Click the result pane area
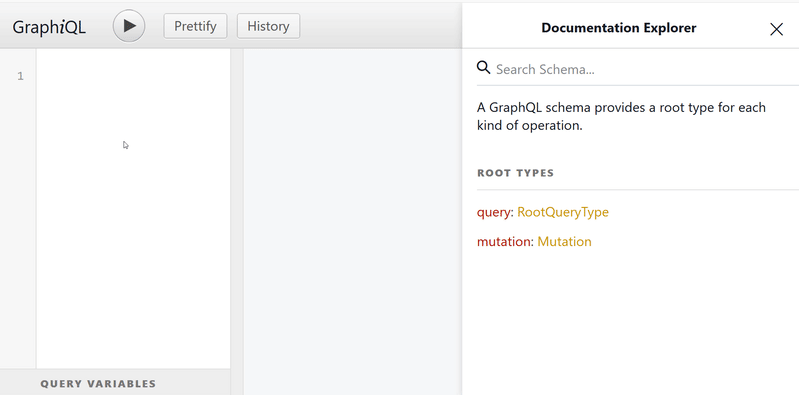799x395 pixels. [353, 222]
